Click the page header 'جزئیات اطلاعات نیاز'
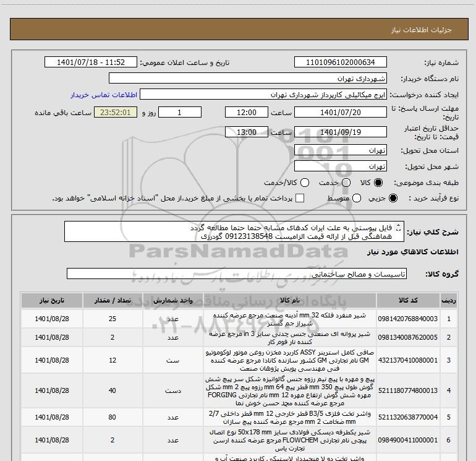476x461 pixels. click(422, 30)
